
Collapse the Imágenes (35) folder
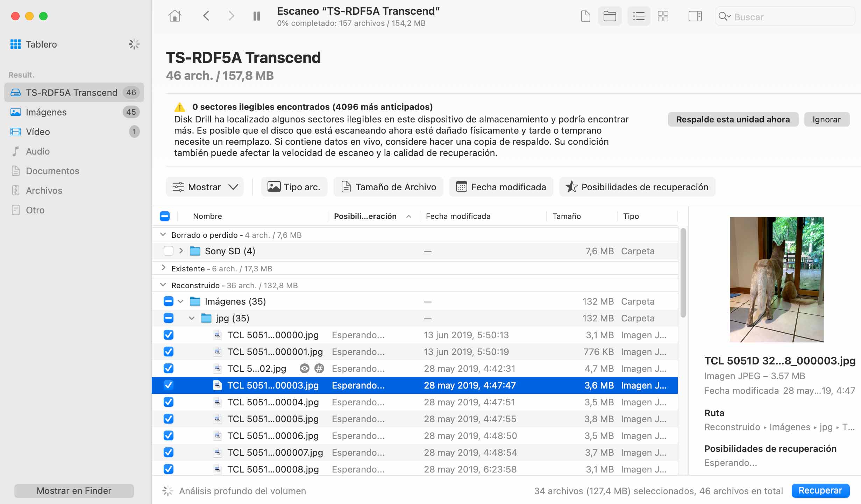point(180,301)
